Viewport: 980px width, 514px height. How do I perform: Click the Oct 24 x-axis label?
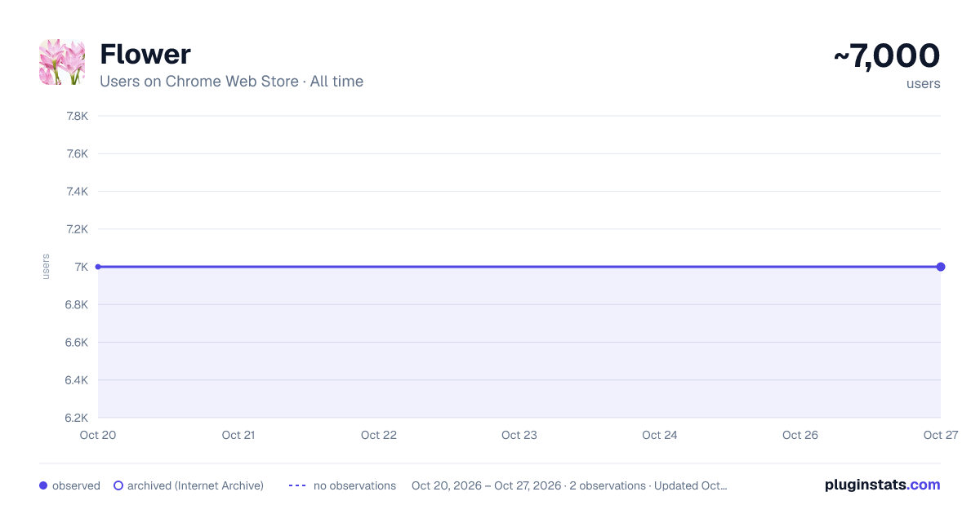660,435
